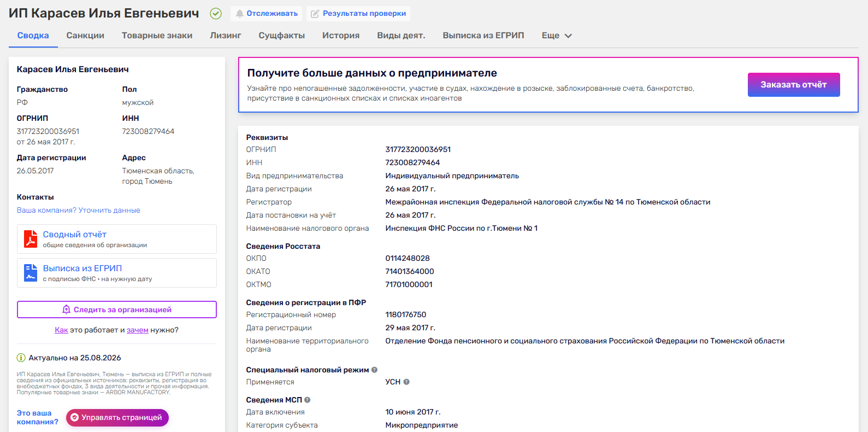This screenshot has width=868, height=432.
Task: Click the РФ citizenship value
Action: 22,102
